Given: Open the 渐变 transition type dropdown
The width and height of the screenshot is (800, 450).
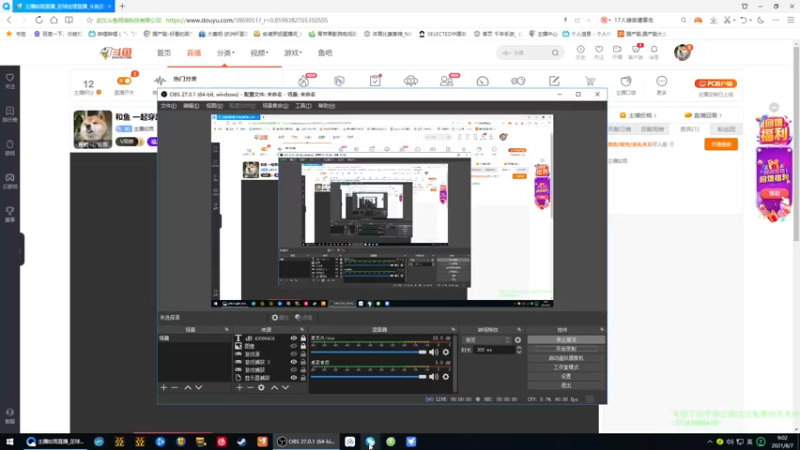Looking at the screenshot, I should click(x=486, y=340).
